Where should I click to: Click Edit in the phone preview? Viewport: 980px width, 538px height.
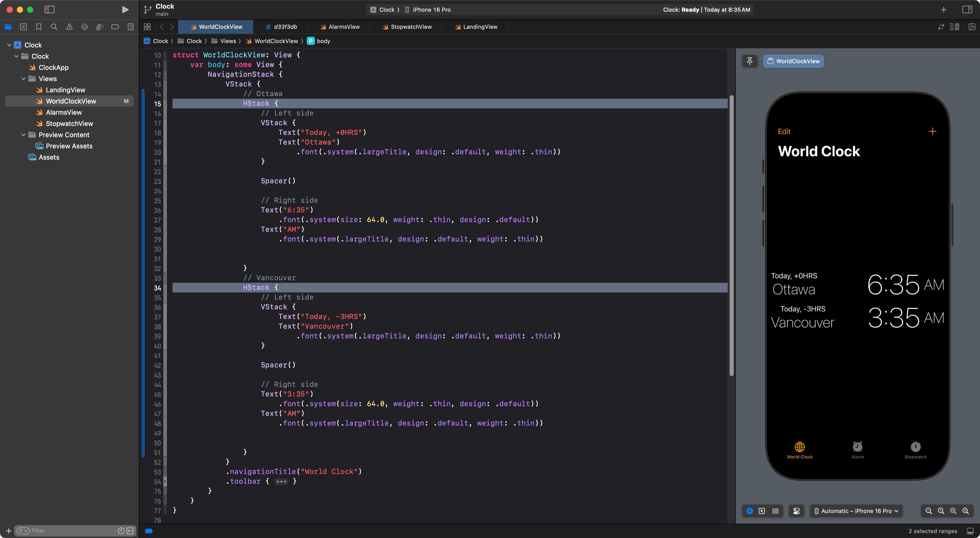tap(784, 132)
